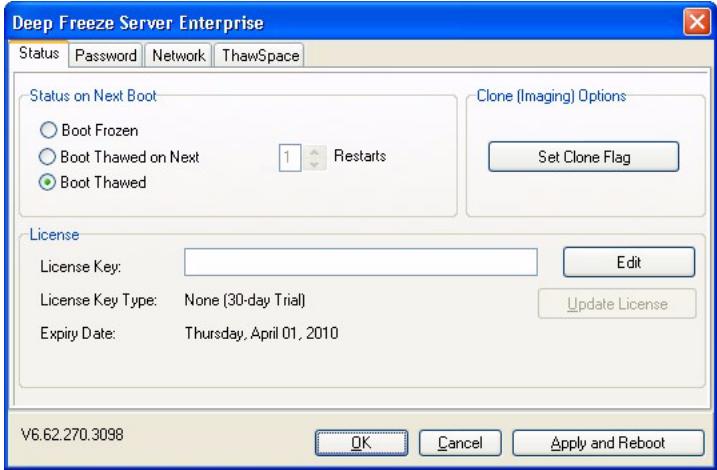Click the version text V6.62.270.3098
The height and width of the screenshot is (470, 717).
[x=72, y=434]
